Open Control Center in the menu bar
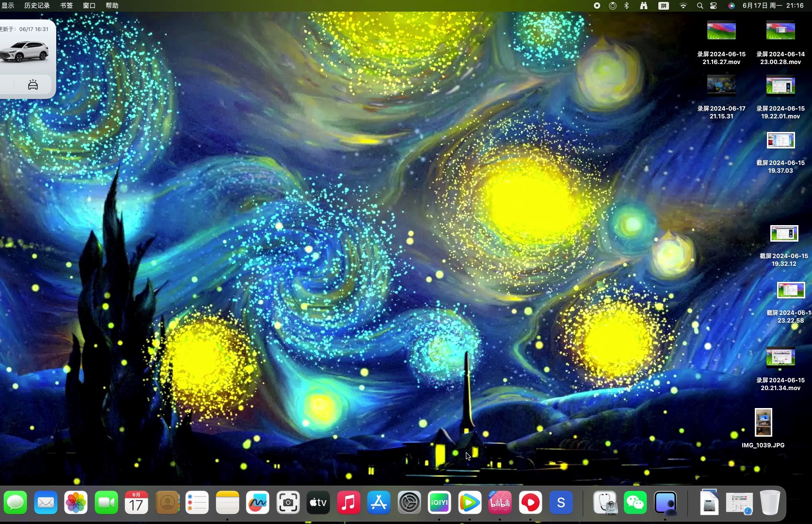This screenshot has width=812, height=524. pyautogui.click(x=714, y=5)
